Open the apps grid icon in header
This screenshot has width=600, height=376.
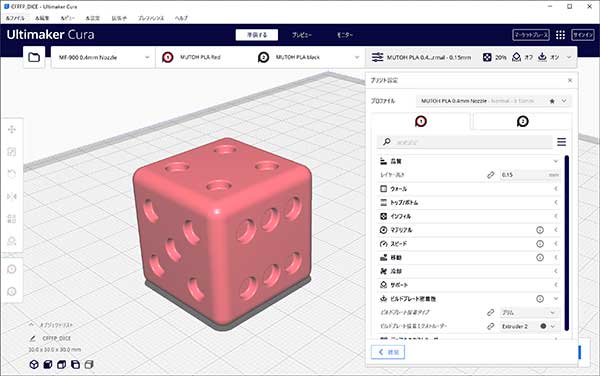[x=560, y=35]
